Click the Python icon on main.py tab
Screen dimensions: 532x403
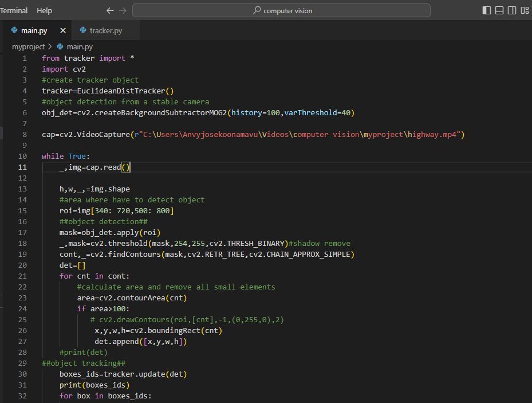coord(14,30)
